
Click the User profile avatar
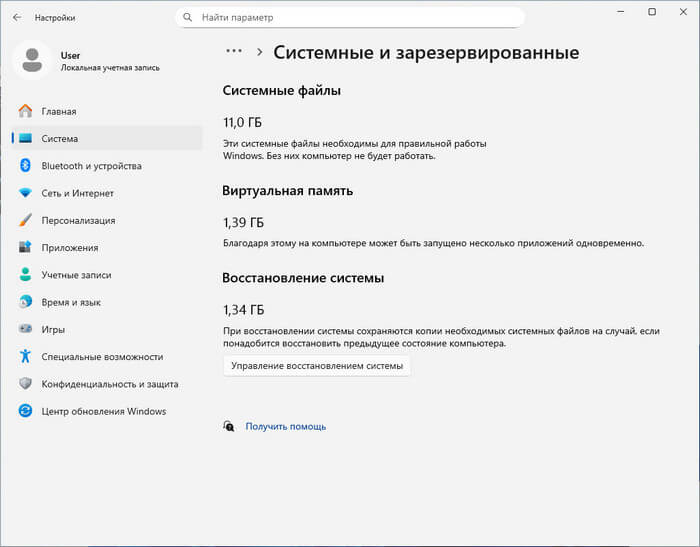pos(33,61)
